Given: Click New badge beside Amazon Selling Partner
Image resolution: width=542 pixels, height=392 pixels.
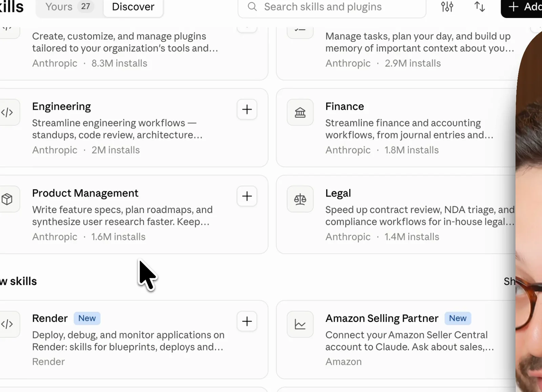Looking at the screenshot, I should [x=458, y=318].
